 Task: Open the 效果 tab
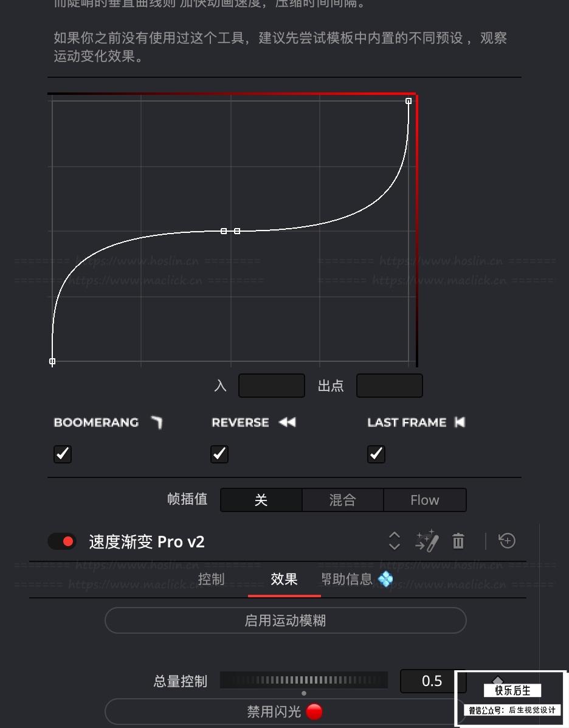[x=284, y=580]
